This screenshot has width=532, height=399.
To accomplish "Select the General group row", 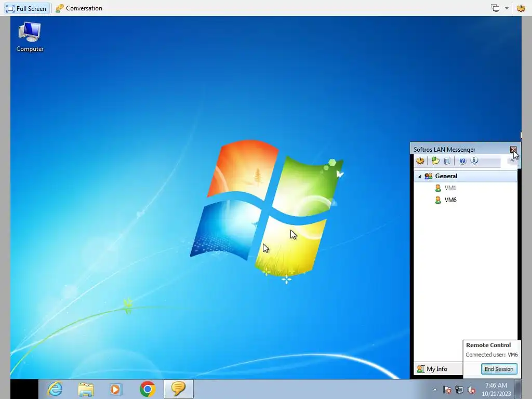I will click(465, 176).
